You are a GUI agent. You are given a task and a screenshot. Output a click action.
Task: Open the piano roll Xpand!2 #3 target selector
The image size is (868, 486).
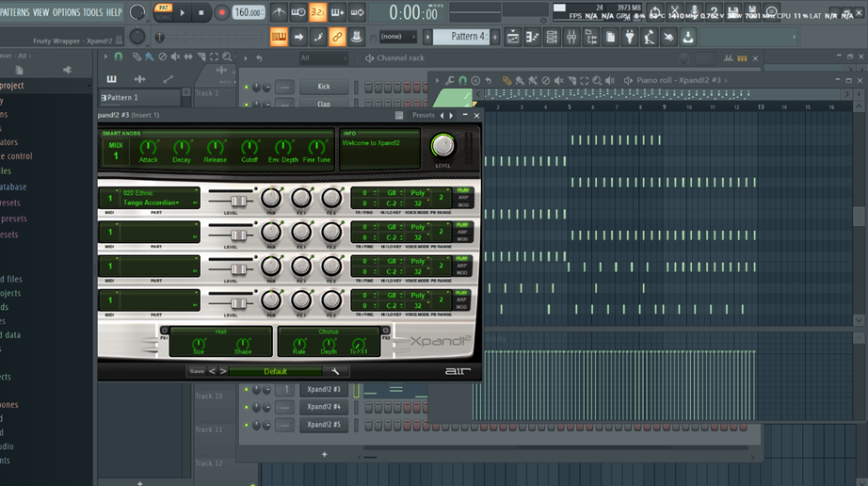[679, 80]
